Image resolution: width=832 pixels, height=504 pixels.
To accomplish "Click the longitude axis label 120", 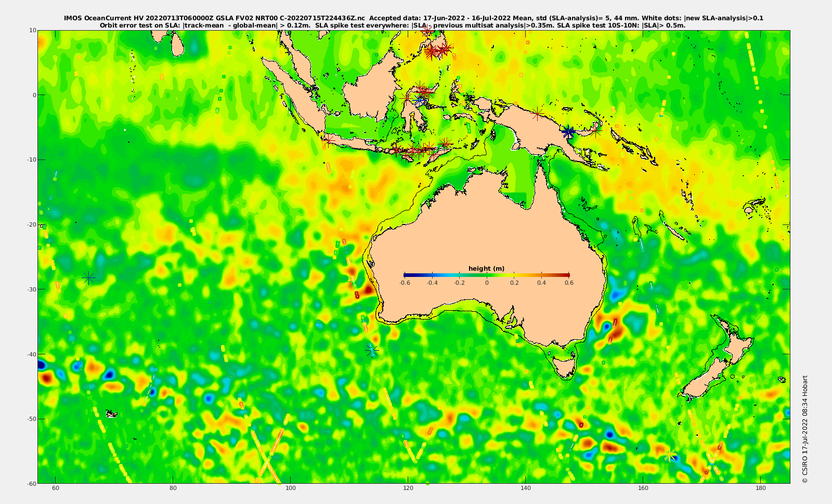I will coord(408,488).
